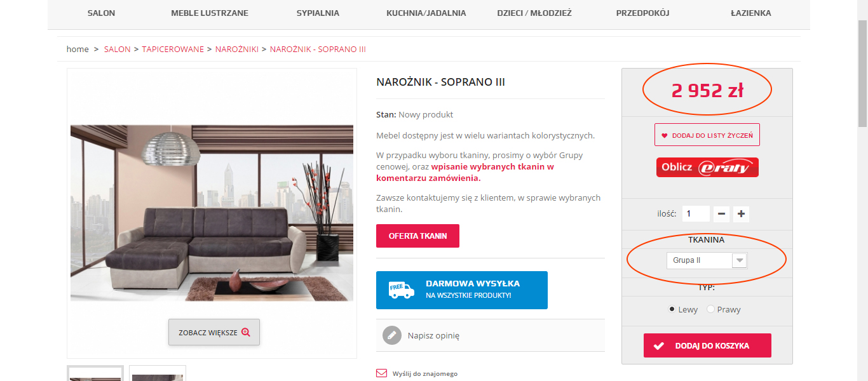Click the envelope icon for Wyślij do znajomego
The image size is (868, 381).
tap(381, 373)
